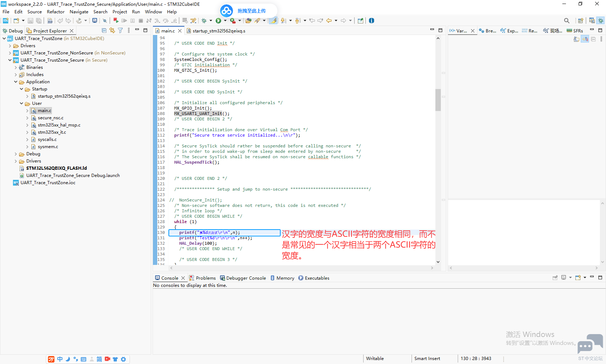The width and height of the screenshot is (606, 364).
Task: Click the Open Console icon in Console view
Action: point(578,278)
